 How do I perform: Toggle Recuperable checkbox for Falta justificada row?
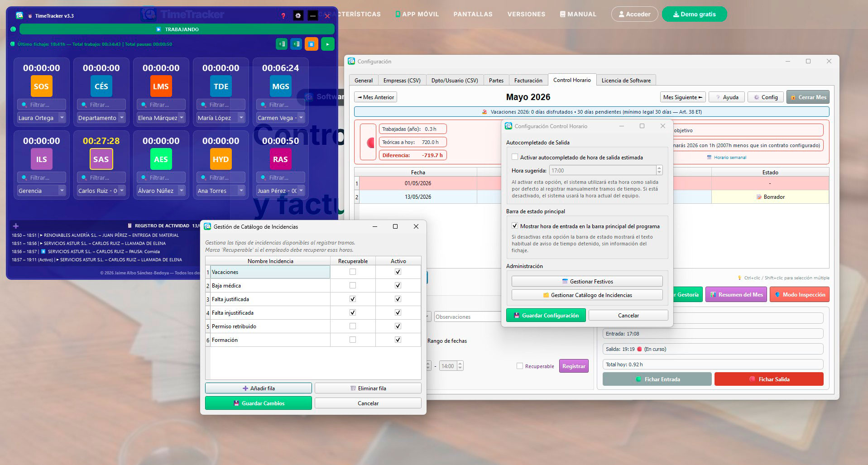353,299
